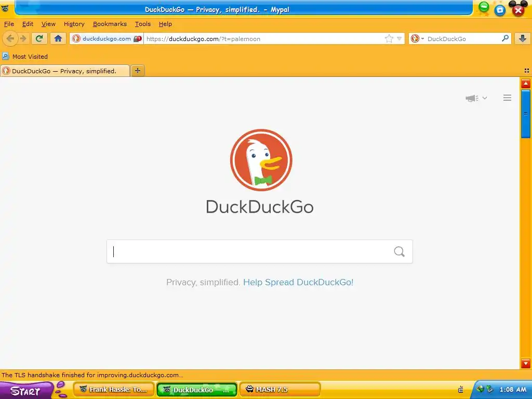Maximize the Mypal window

(x=499, y=10)
